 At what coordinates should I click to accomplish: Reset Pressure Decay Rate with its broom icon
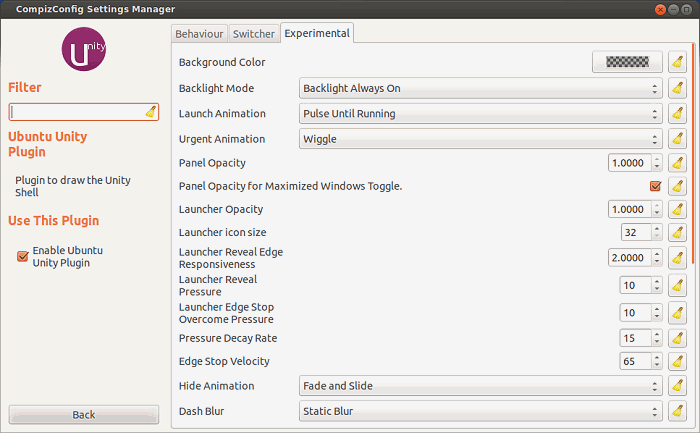coord(677,338)
